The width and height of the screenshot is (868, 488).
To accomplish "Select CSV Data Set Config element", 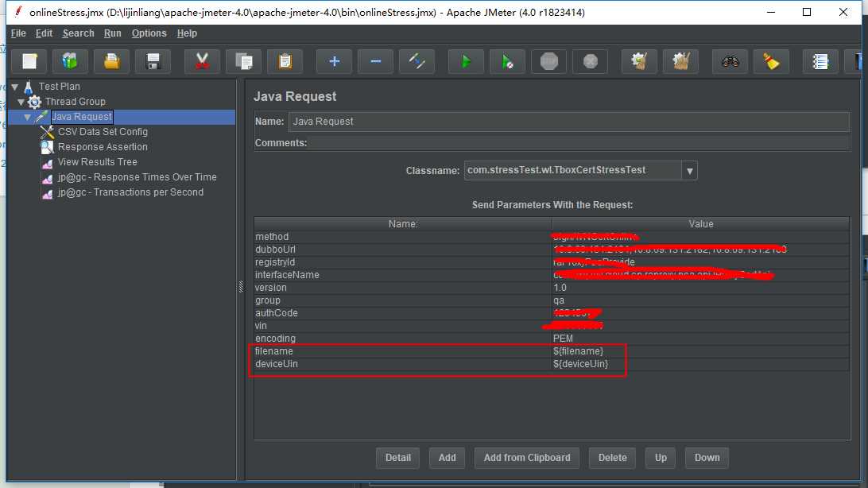I will 103,132.
